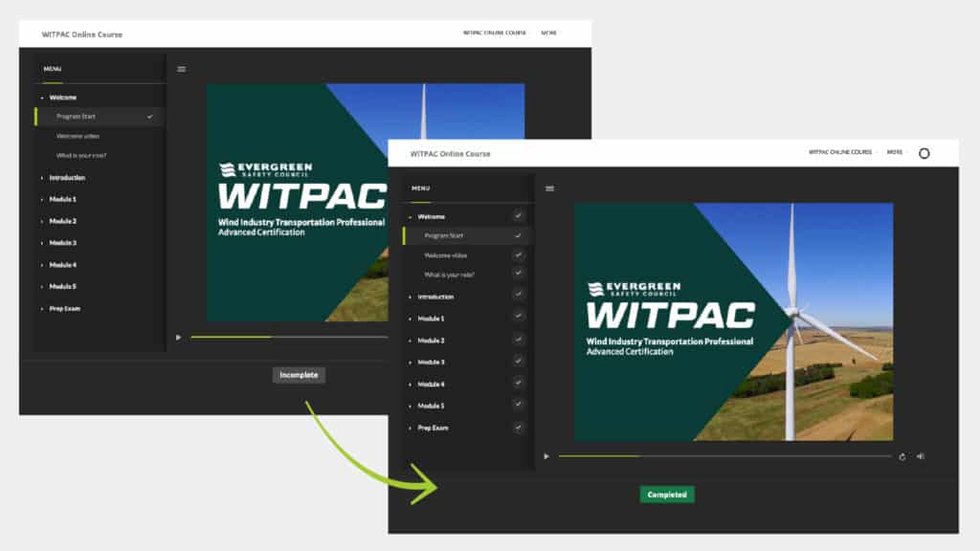
Task: Expand Module 5 arrow in front window
Action: pos(410,407)
